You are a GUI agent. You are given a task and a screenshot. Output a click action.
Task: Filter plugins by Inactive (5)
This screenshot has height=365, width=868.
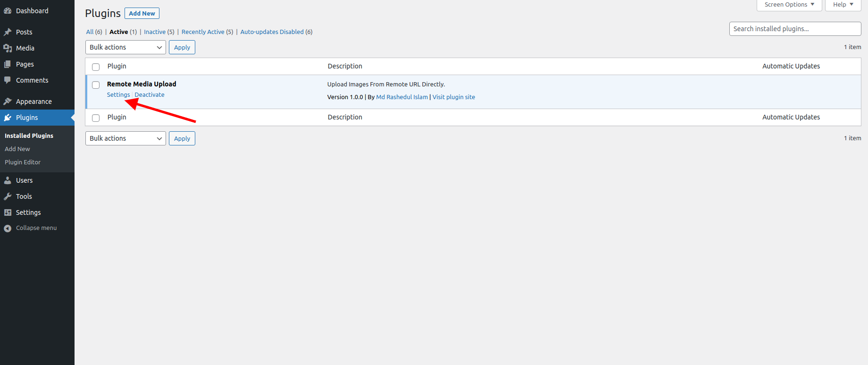pyautogui.click(x=159, y=32)
